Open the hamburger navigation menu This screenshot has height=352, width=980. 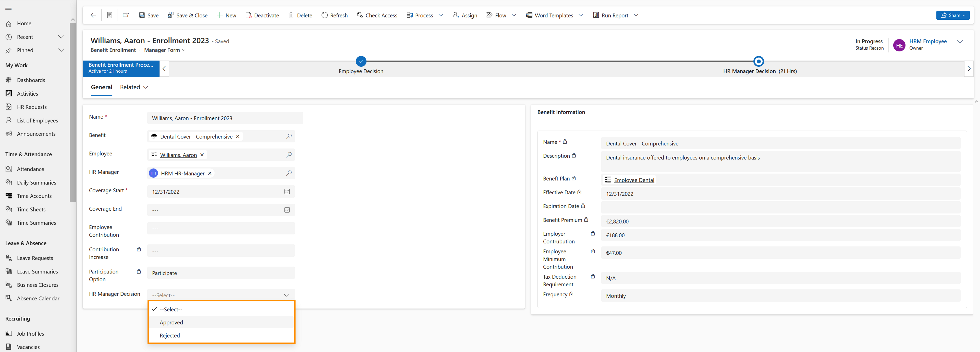pos(8,8)
